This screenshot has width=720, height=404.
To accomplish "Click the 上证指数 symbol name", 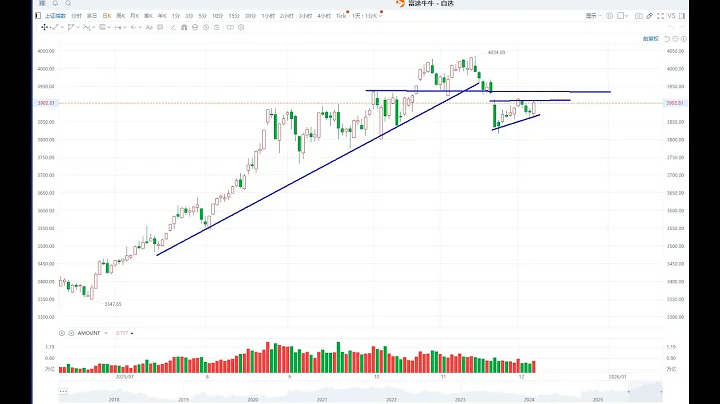I will tap(55, 16).
